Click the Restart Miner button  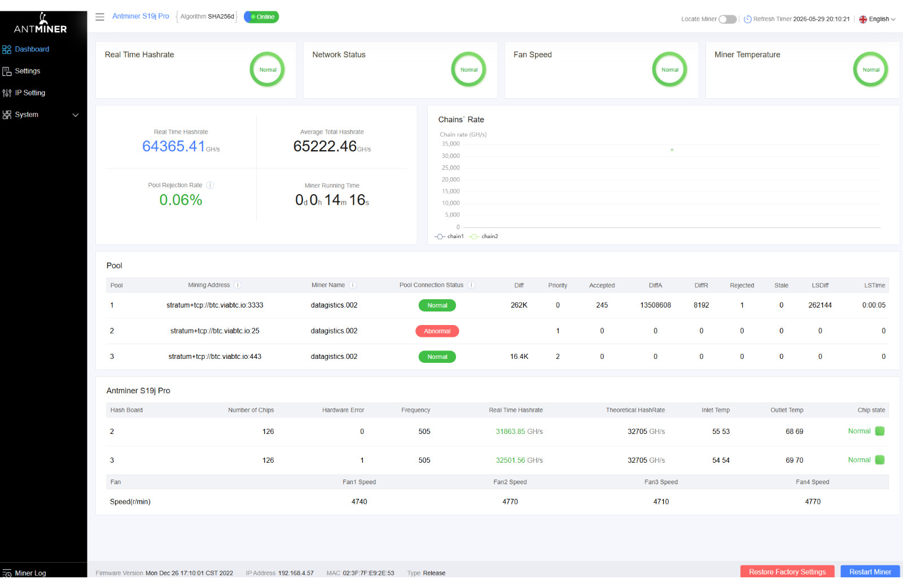pos(870,572)
